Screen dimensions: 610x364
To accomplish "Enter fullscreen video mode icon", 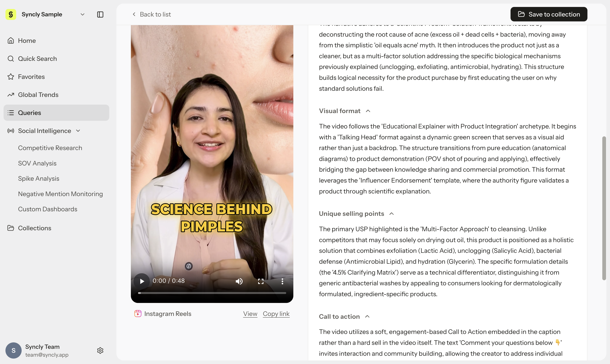I will point(261,281).
